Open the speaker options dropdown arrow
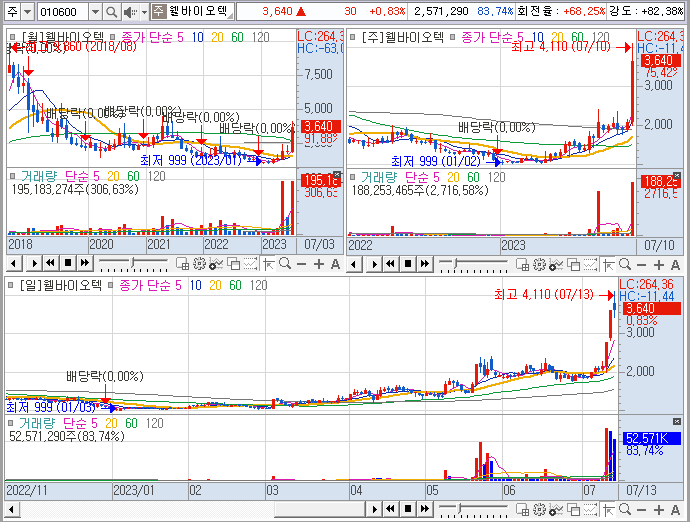Image resolution: width=690 pixels, height=522 pixels. pyautogui.click(x=144, y=12)
